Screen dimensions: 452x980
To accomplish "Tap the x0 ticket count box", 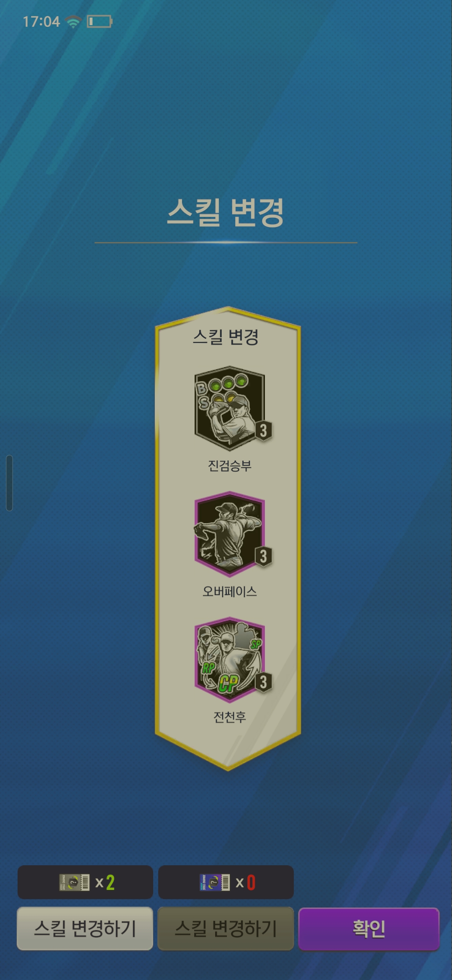I will (226, 882).
